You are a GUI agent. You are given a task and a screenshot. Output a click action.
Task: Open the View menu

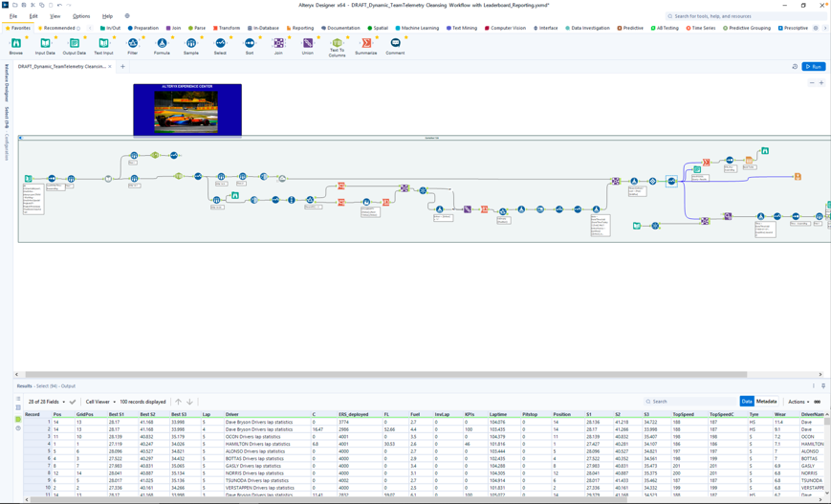(x=55, y=16)
